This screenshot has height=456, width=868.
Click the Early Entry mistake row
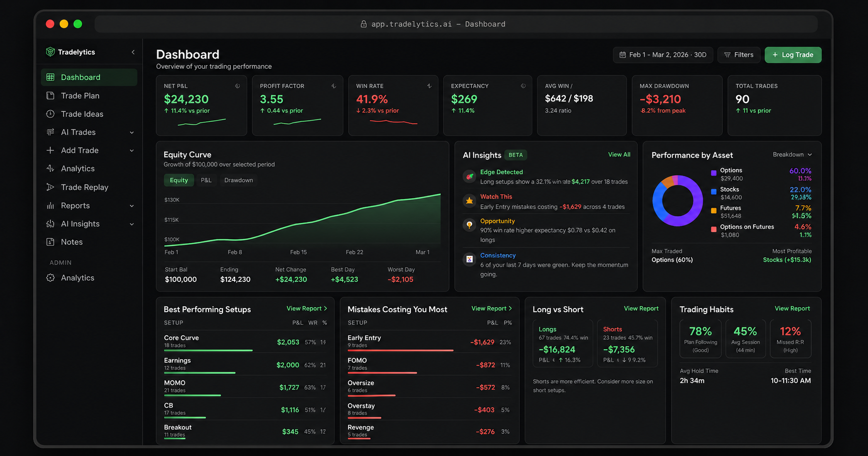point(430,342)
